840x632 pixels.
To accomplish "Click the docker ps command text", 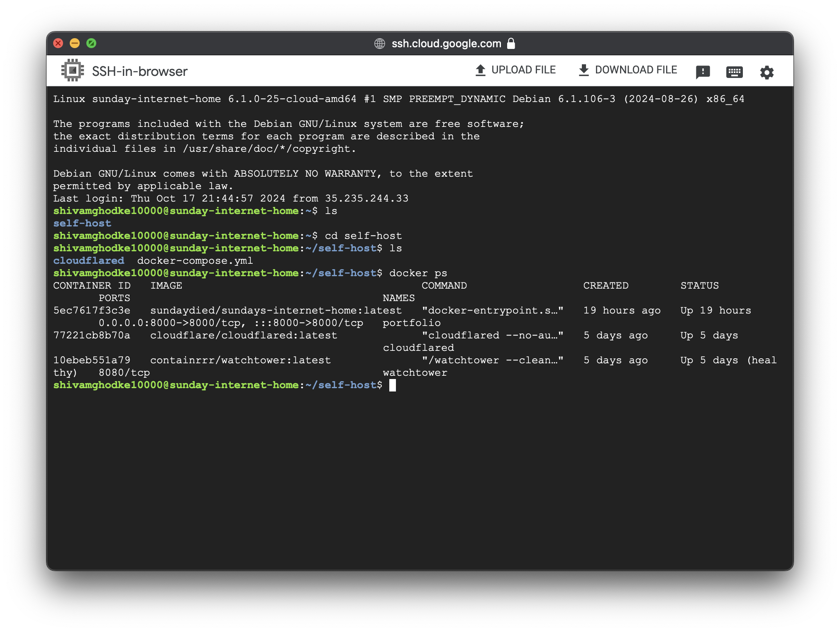I will click(418, 273).
